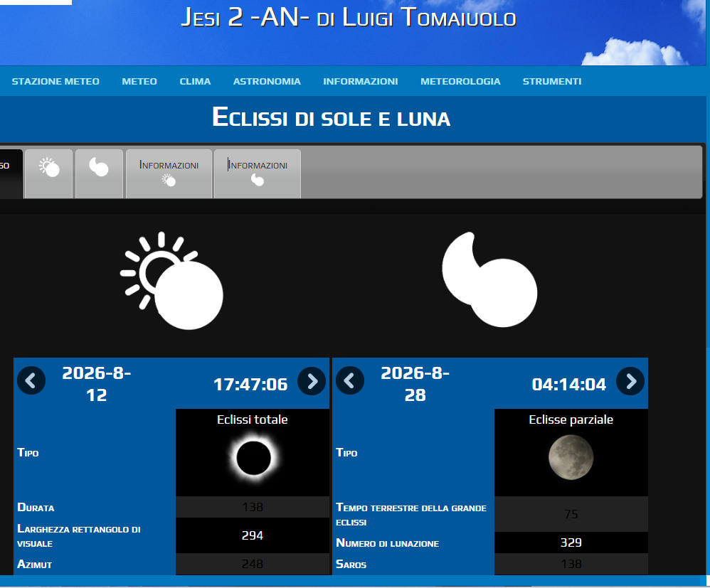Show previous lunar eclipse before 2026-8-28
The width and height of the screenshot is (710, 588).
pos(349,381)
